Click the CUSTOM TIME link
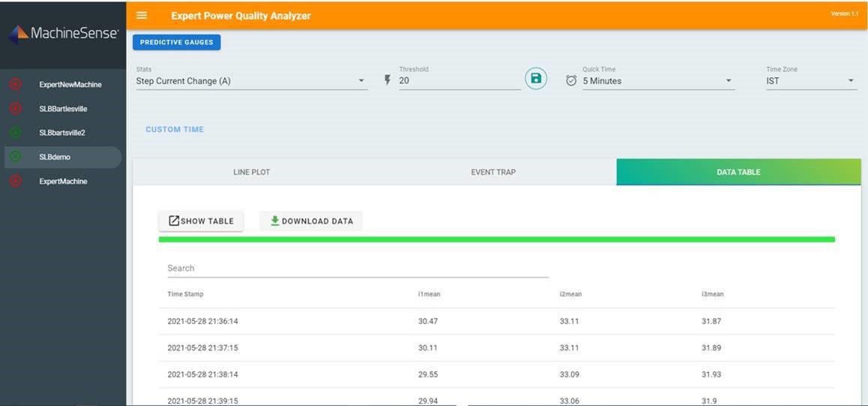Screen dimensions: 868x406 175,130
